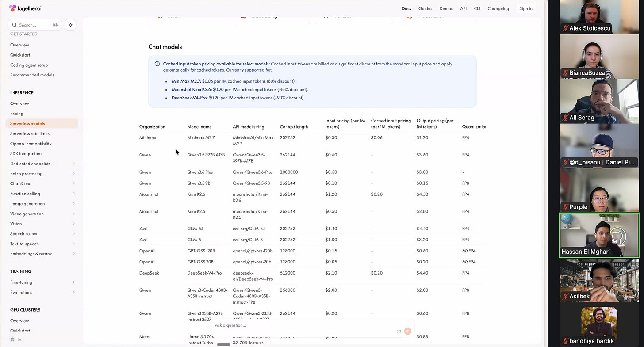This screenshot has width=644, height=347.
Task: Open the Overview link under GPU CLUSTERS
Action: 19,321
